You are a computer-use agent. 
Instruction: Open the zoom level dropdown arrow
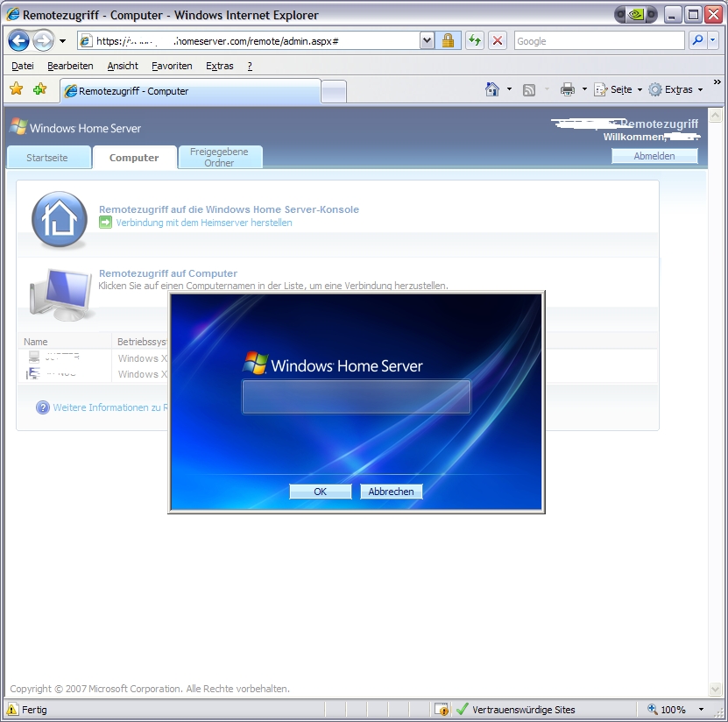pyautogui.click(x=701, y=710)
